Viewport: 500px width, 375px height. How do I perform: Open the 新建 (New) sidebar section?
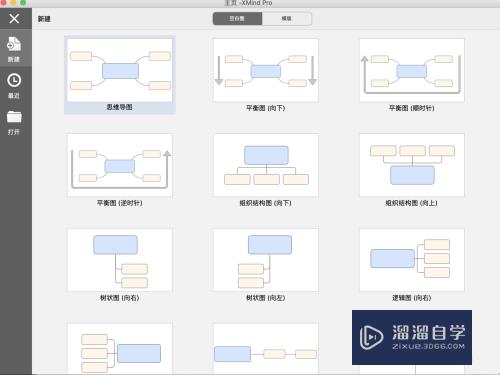pyautogui.click(x=14, y=49)
